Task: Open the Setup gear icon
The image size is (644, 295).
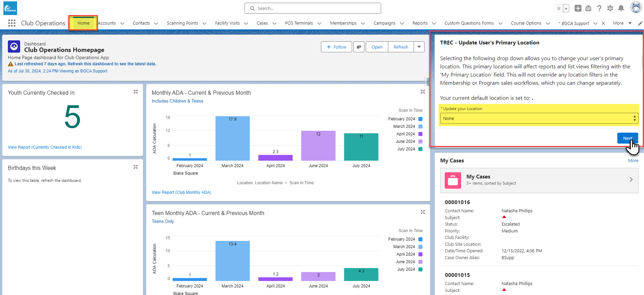Action: [x=610, y=8]
